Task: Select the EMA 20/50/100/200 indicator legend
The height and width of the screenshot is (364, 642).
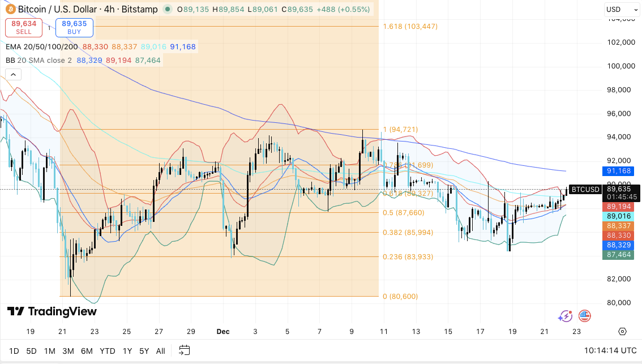Action: pos(42,47)
